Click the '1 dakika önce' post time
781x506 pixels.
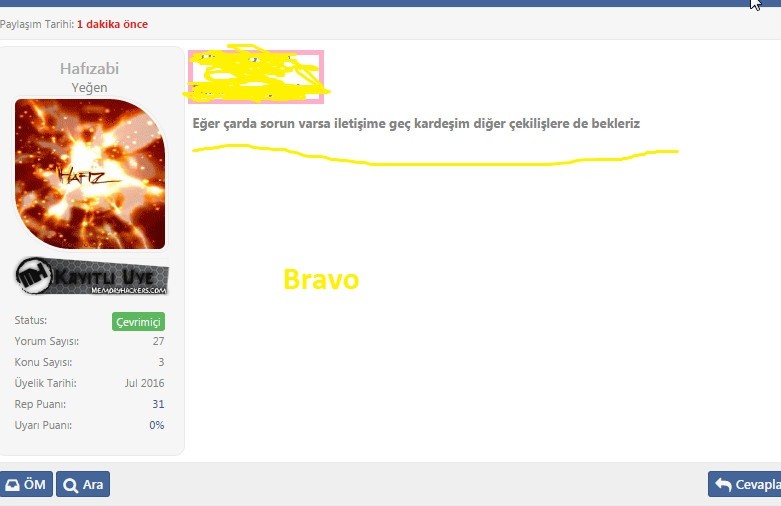(x=113, y=24)
